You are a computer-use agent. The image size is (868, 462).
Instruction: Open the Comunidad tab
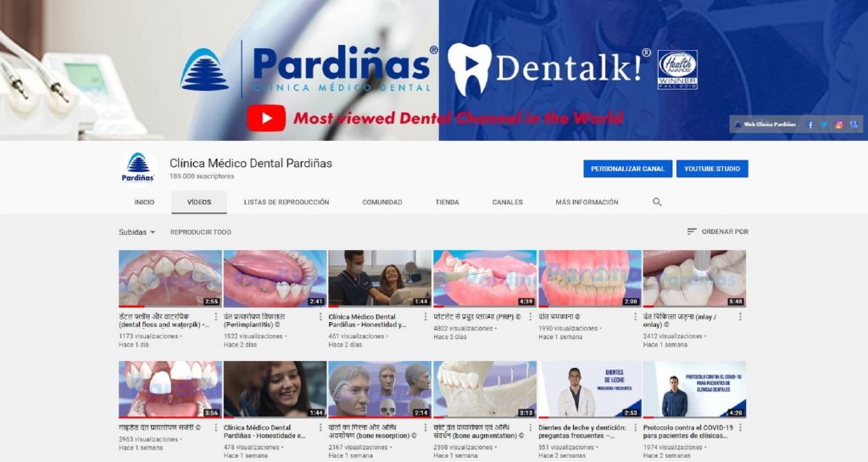click(382, 202)
